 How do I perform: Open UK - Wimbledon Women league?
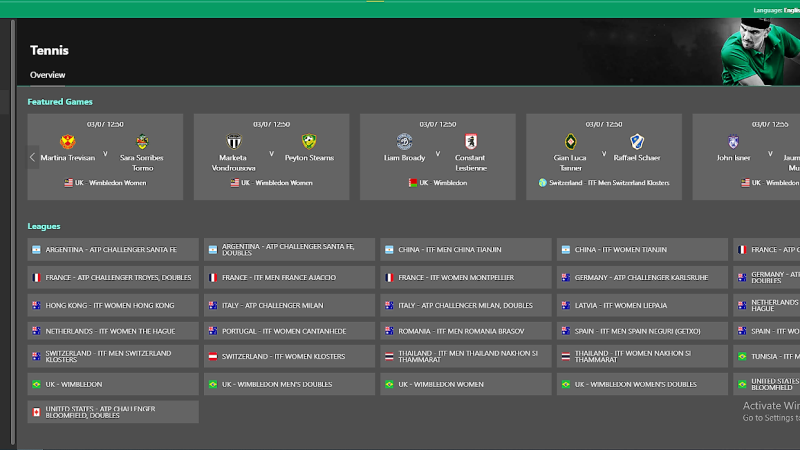465,384
